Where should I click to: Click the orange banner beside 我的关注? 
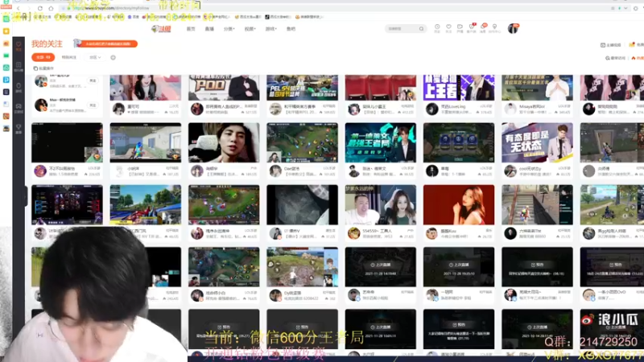106,43
